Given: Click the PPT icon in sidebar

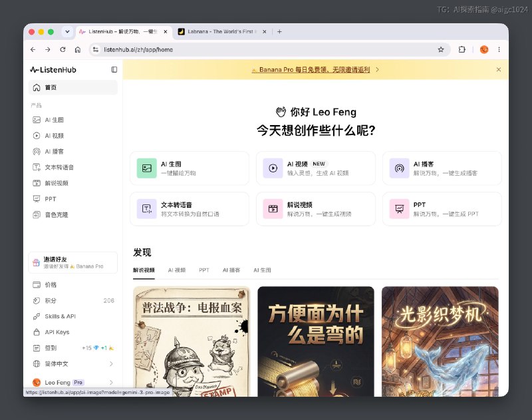Looking at the screenshot, I should click(37, 199).
